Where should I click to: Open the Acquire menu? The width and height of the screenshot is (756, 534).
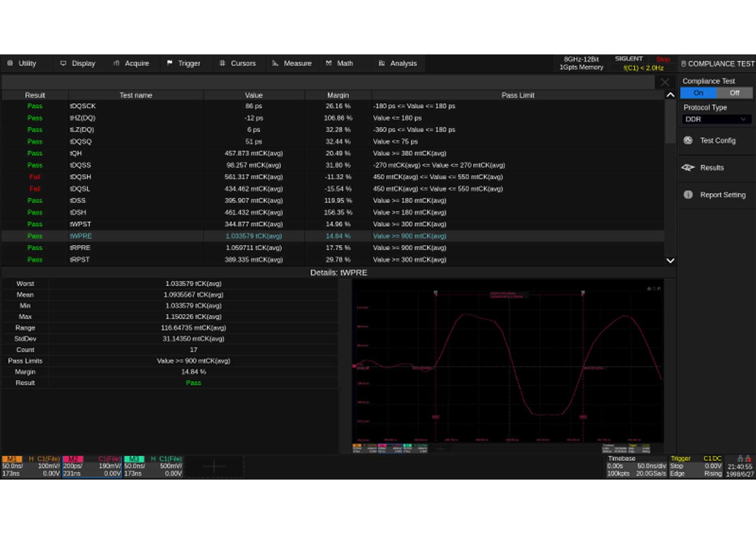131,63
